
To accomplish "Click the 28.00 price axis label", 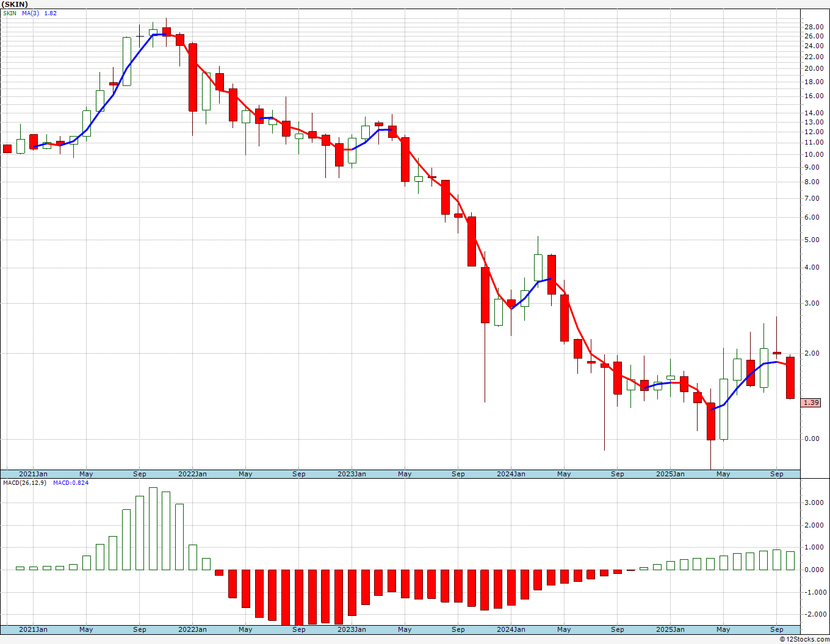I will point(814,27).
